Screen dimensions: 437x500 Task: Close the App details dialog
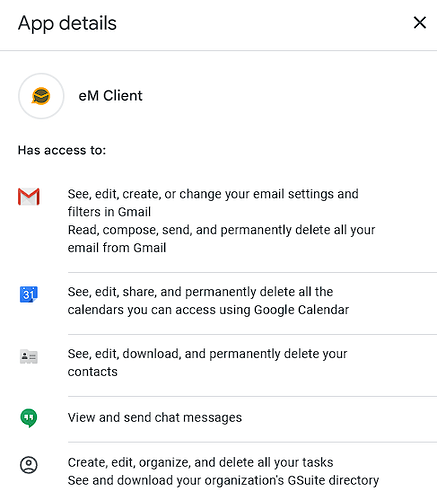420,23
